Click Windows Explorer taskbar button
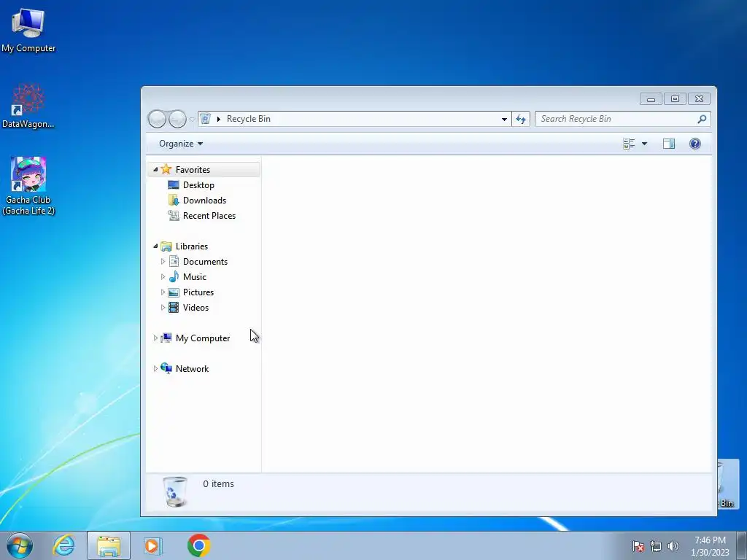The image size is (747, 560). pos(109,545)
